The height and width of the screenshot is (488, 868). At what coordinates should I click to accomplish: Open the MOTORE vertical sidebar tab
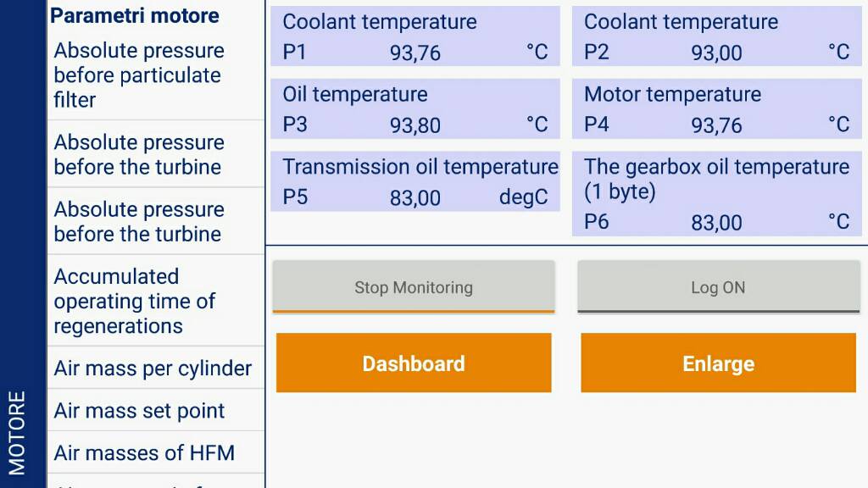[x=17, y=433]
